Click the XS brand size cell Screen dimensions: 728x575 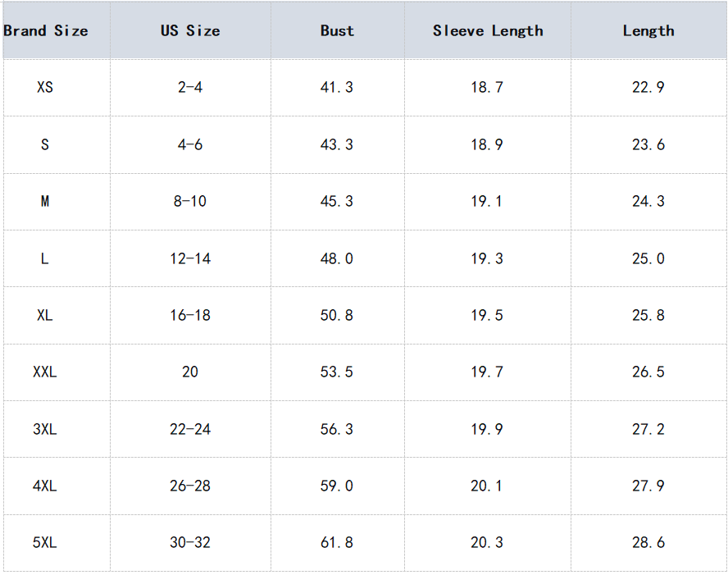(45, 87)
